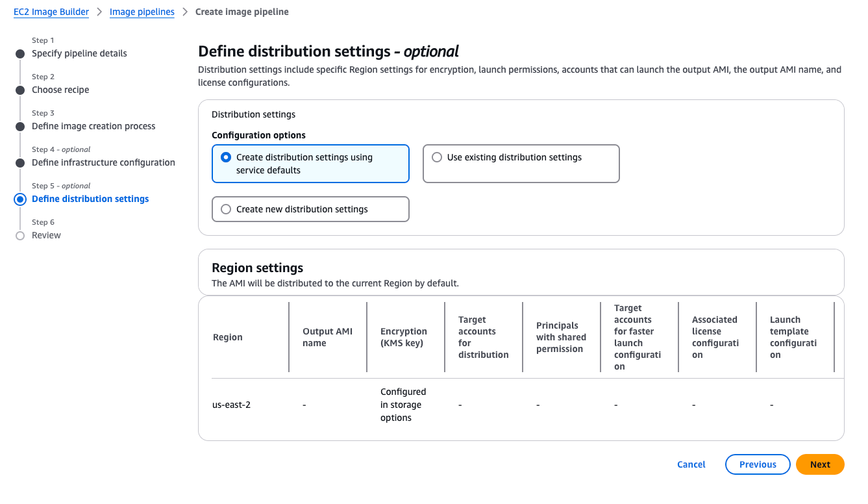This screenshot has width=868, height=504.
Task: Select Step 6 Review
Action: [46, 235]
